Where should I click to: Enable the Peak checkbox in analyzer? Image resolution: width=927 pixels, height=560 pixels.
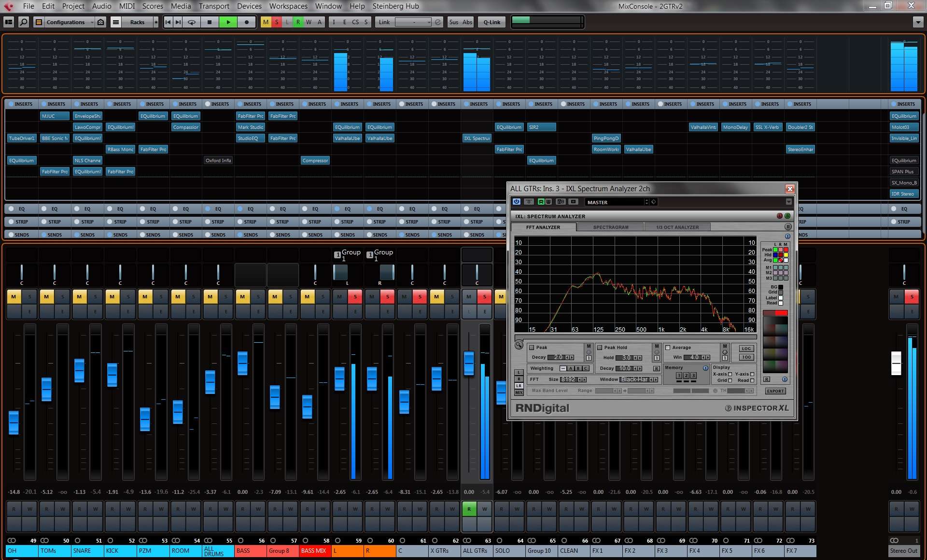point(532,348)
